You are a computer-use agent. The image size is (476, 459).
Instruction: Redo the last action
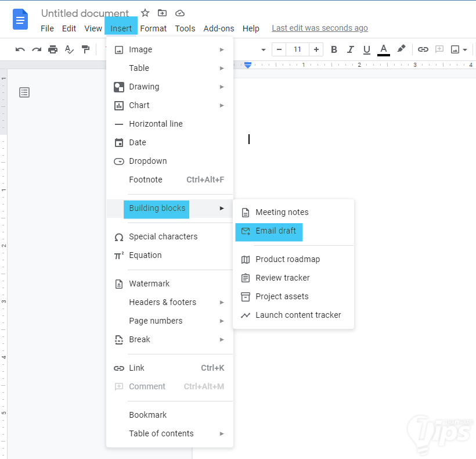coord(37,49)
